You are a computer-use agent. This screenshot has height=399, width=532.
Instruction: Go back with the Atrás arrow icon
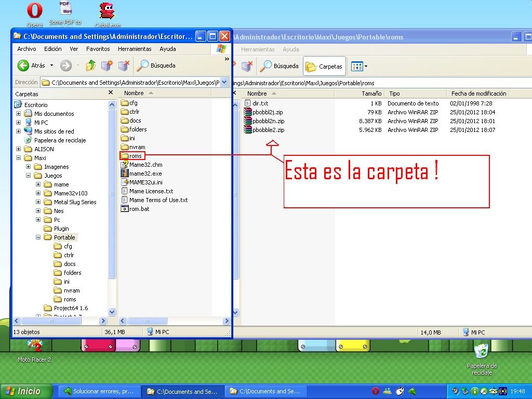click(23, 65)
